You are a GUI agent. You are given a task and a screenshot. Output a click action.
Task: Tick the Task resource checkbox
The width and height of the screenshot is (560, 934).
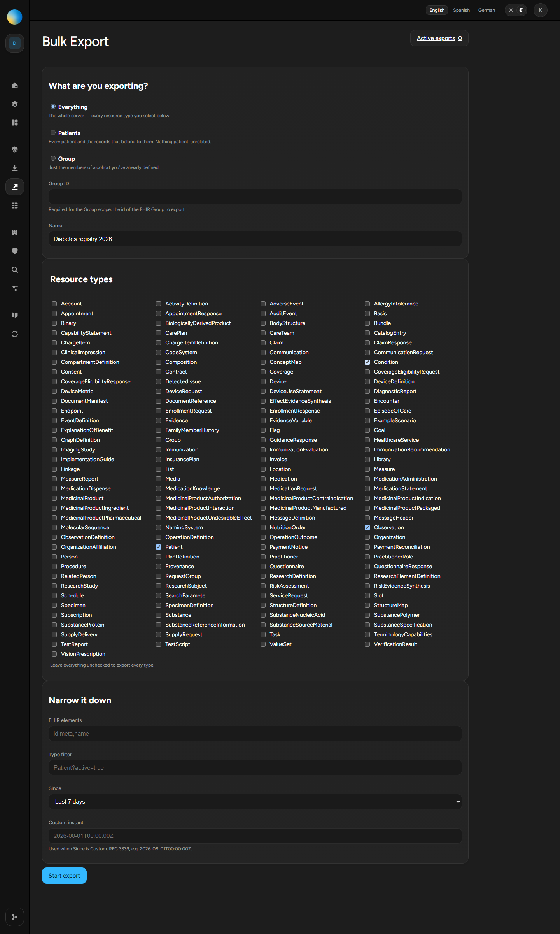coord(263,635)
